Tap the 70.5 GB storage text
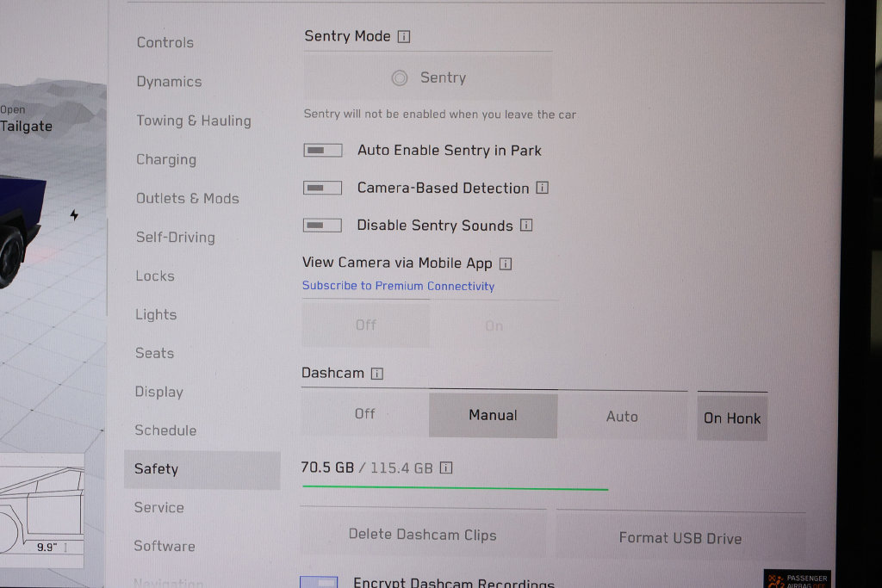The image size is (882, 588). point(327,467)
